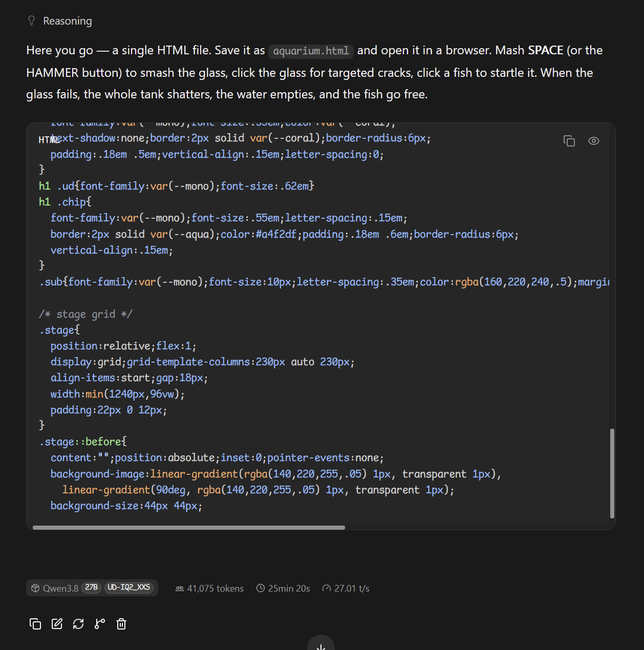Click the 27.01 t/s speed statistic

pyautogui.click(x=346, y=589)
